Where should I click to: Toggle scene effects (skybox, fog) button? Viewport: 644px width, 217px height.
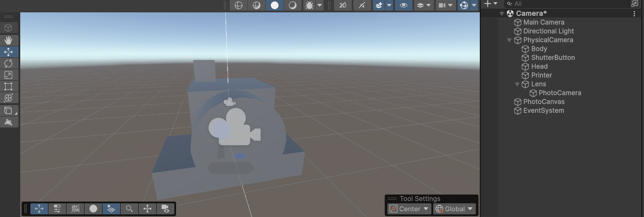[379, 5]
